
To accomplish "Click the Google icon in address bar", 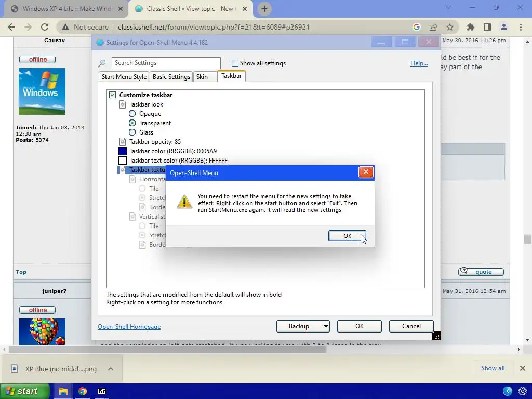I will tap(417, 27).
